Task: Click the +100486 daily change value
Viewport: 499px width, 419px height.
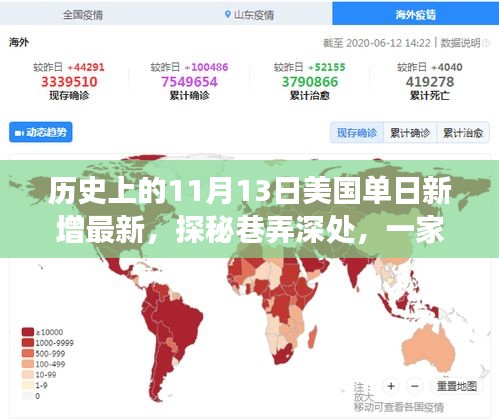Action: 206,67
